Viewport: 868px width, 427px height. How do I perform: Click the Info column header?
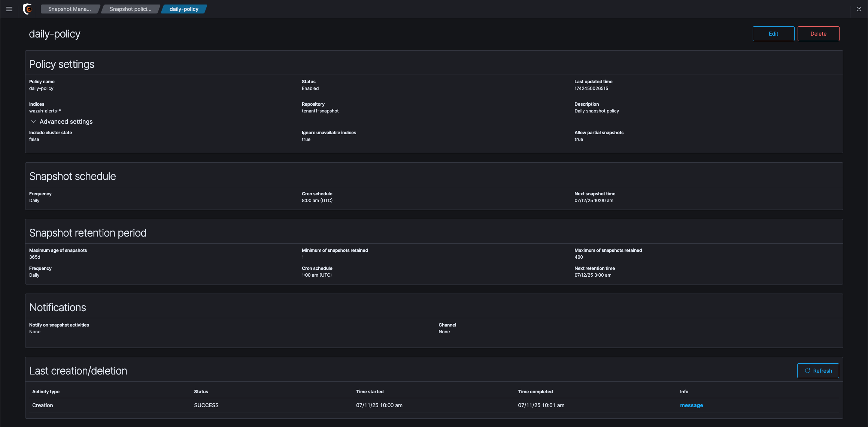[x=684, y=391]
